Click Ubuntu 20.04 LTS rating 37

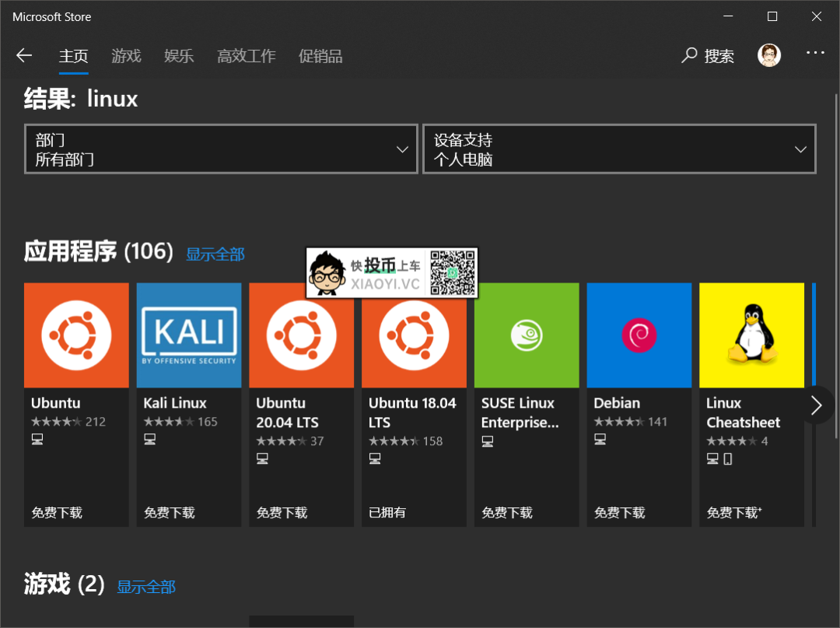coord(290,441)
